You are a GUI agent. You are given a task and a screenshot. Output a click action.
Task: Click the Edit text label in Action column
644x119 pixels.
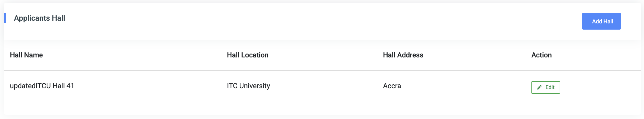[x=550, y=87]
